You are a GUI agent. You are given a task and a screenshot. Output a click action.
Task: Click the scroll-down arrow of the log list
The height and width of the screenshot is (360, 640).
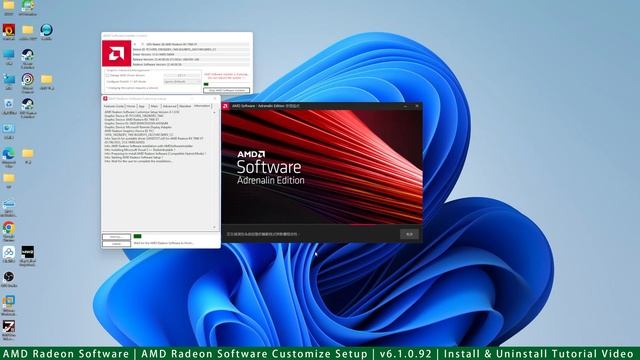click(x=215, y=227)
